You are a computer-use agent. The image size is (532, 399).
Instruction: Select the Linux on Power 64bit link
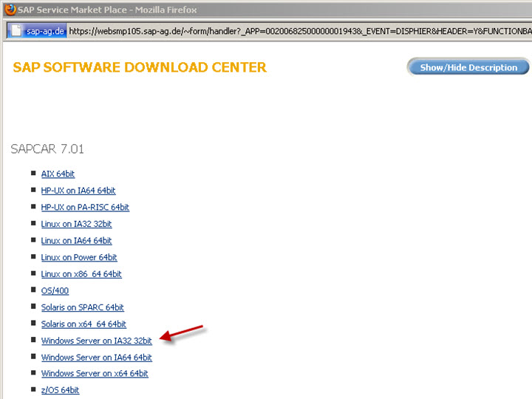tap(79, 257)
